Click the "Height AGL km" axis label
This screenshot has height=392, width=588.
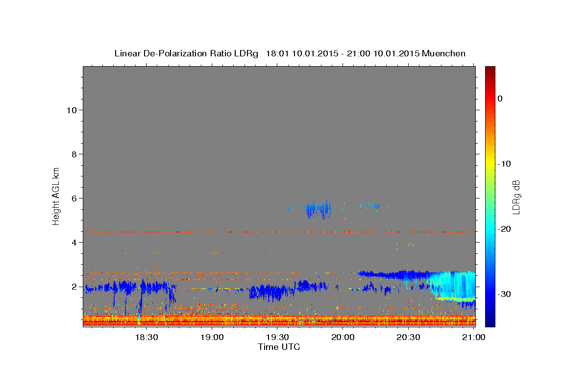pos(56,196)
